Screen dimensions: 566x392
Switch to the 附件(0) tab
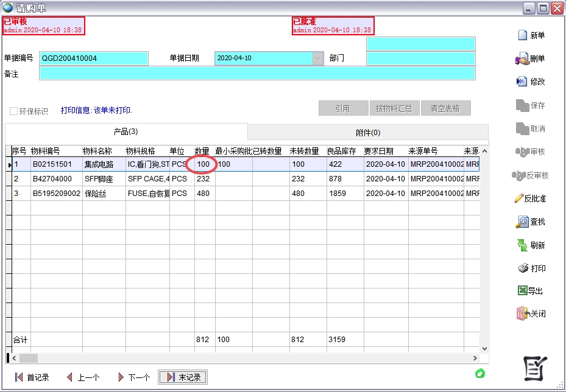[368, 133]
